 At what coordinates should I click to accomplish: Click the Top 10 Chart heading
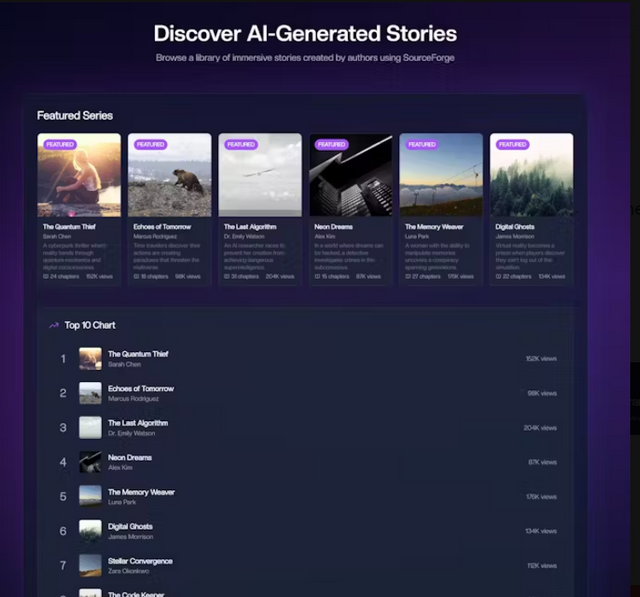[90, 325]
